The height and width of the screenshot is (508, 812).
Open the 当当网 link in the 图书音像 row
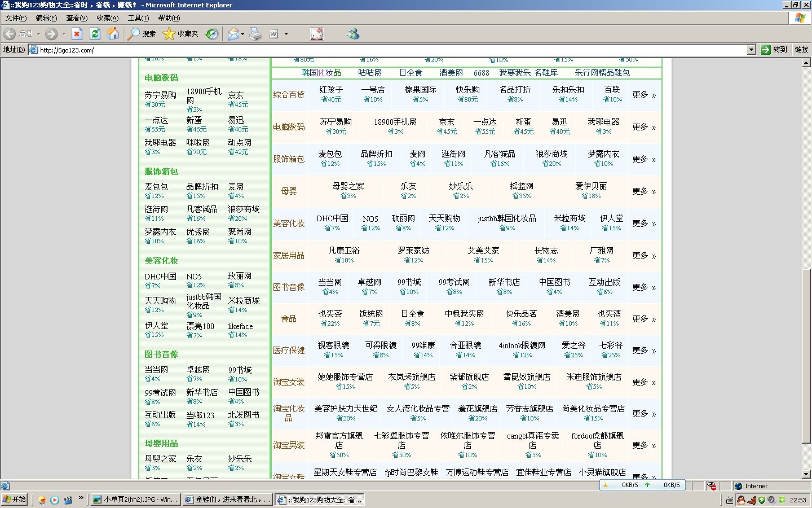pos(330,282)
